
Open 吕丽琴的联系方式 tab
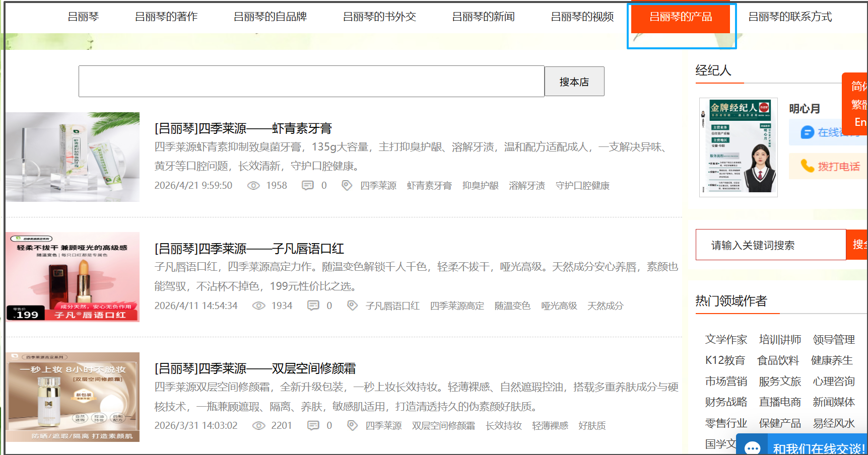[790, 17]
